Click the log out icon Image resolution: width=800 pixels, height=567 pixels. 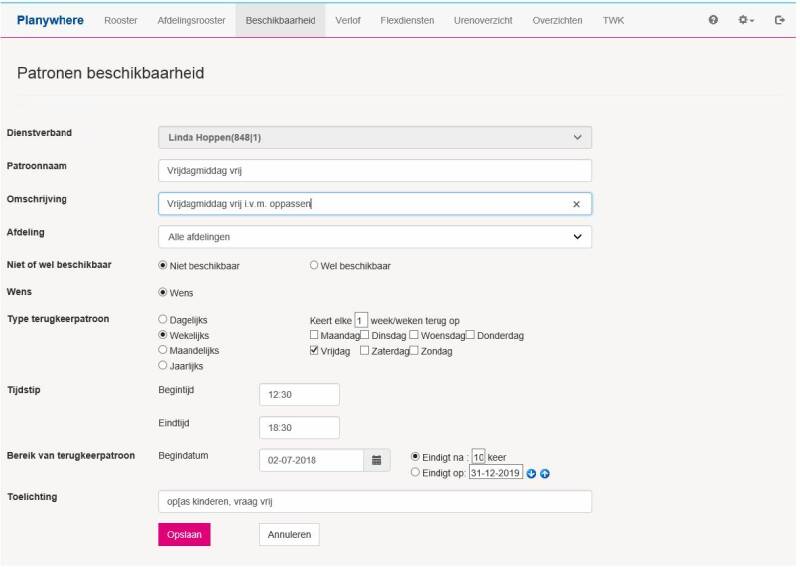pos(780,20)
